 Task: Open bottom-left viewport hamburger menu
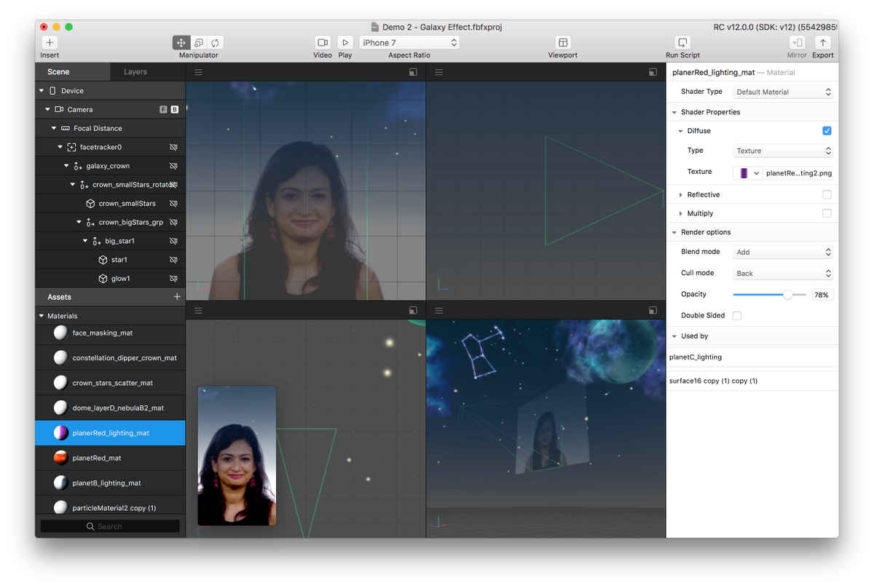tap(198, 311)
